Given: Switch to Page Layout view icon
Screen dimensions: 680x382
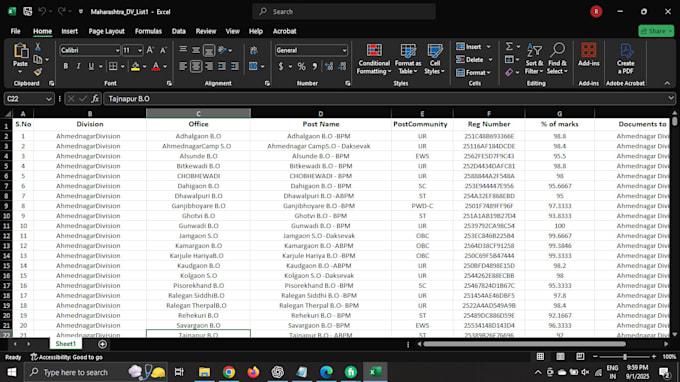Looking at the screenshot, I should pyautogui.click(x=560, y=356).
